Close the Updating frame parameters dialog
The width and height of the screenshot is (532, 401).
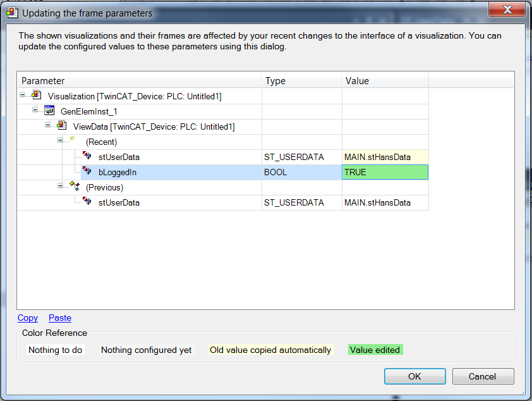pos(507,9)
